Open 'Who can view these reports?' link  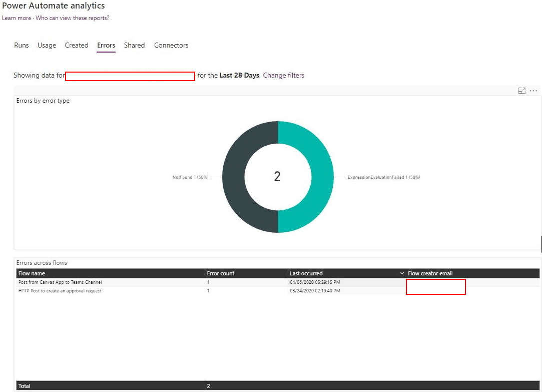click(73, 18)
